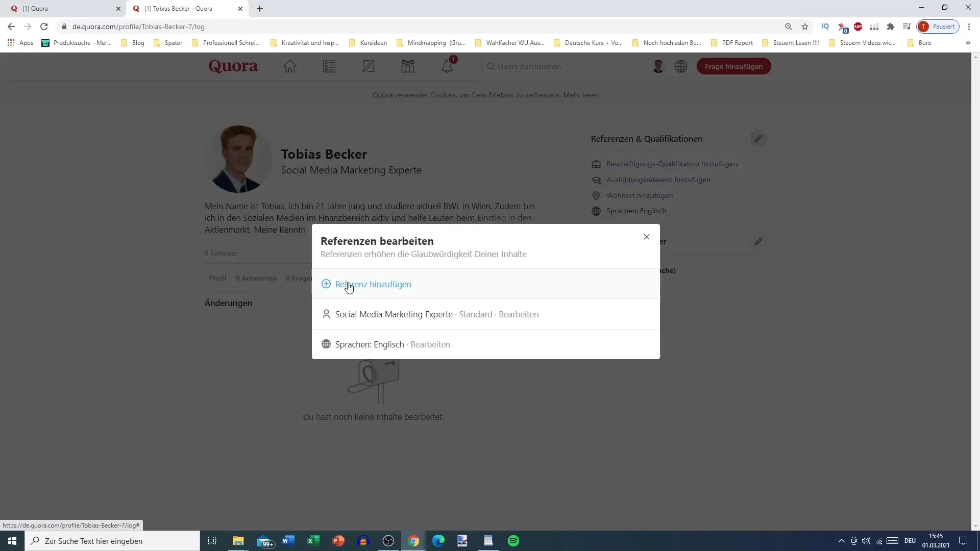Edit the Social Media Marketing Experte reference

coord(519,314)
